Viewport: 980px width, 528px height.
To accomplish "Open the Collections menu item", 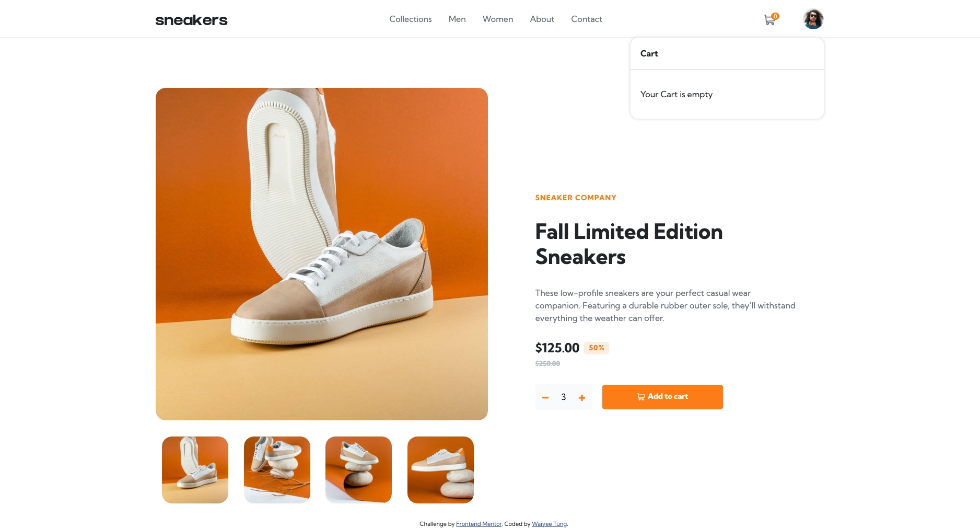I will tap(410, 19).
